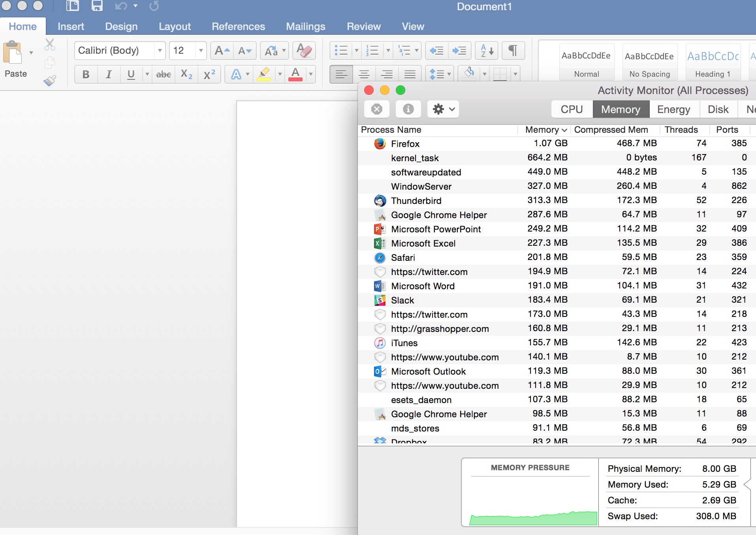Open the font size 12 dropdown
756x535 pixels.
point(201,51)
